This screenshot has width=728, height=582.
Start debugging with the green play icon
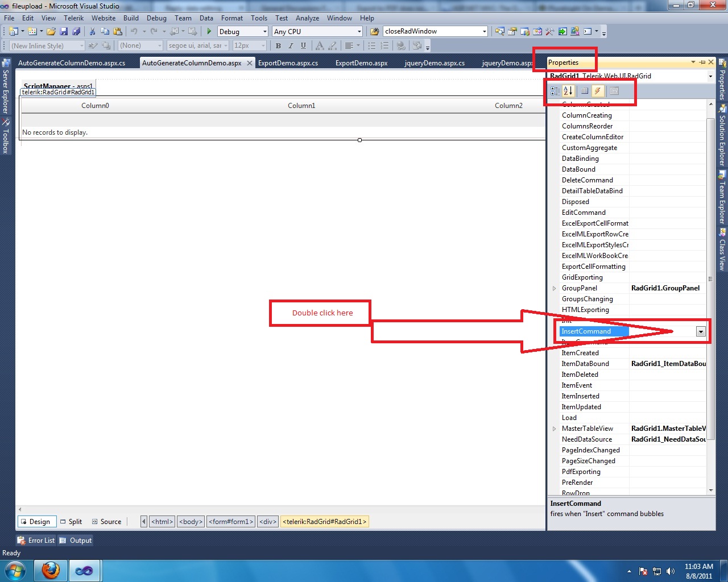(209, 31)
